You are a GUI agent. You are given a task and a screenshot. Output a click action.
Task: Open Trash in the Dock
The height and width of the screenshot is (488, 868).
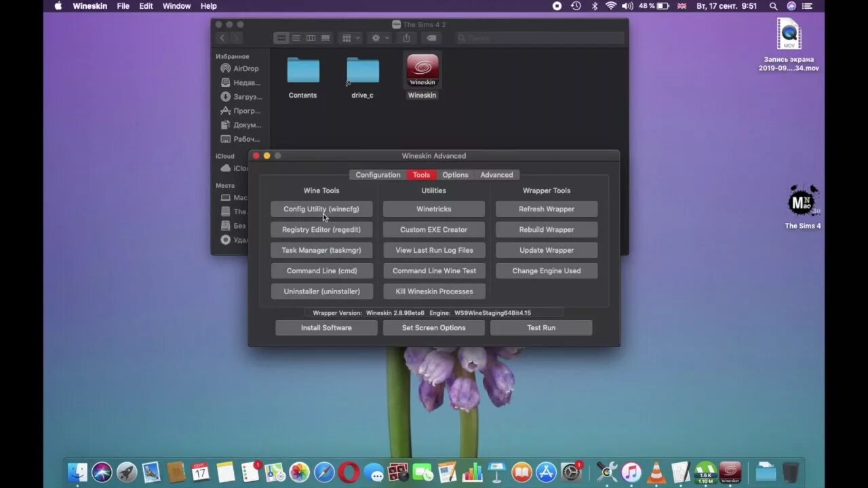coord(791,472)
